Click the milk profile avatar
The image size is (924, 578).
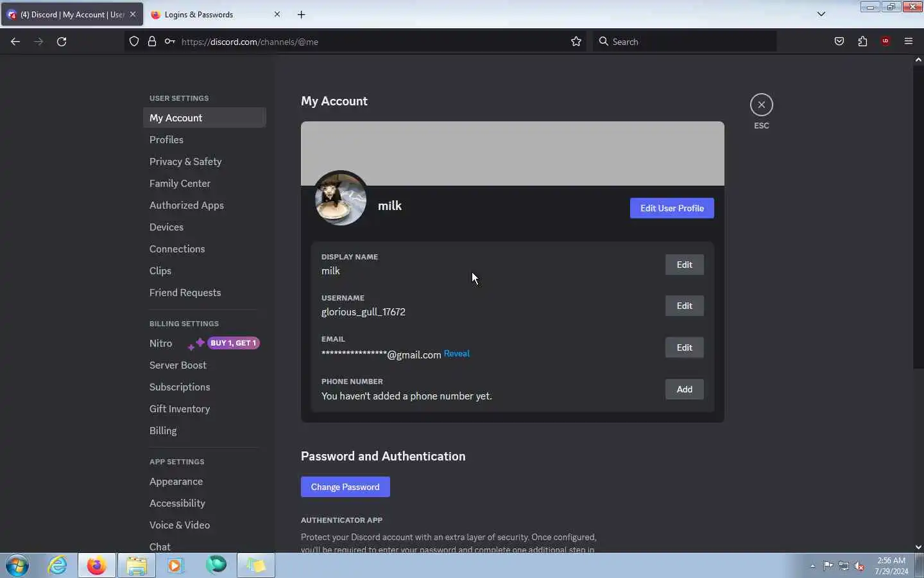(341, 199)
